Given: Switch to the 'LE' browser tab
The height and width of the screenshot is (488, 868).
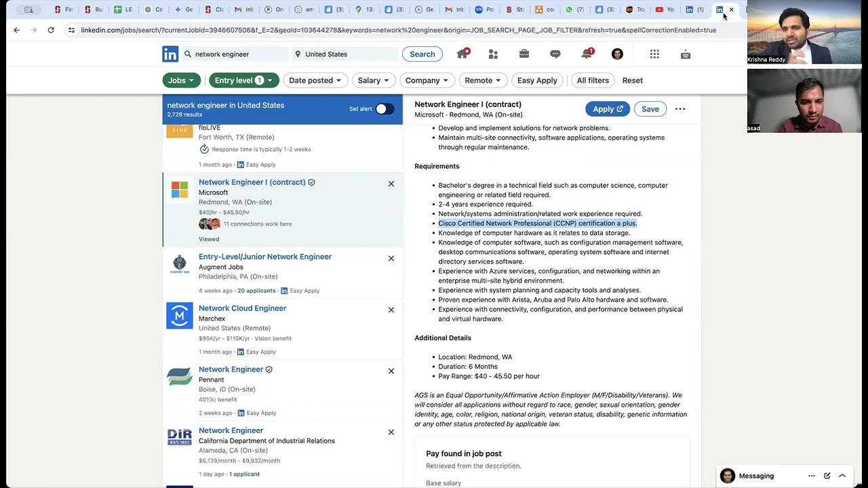Looking at the screenshot, I should click(x=123, y=9).
